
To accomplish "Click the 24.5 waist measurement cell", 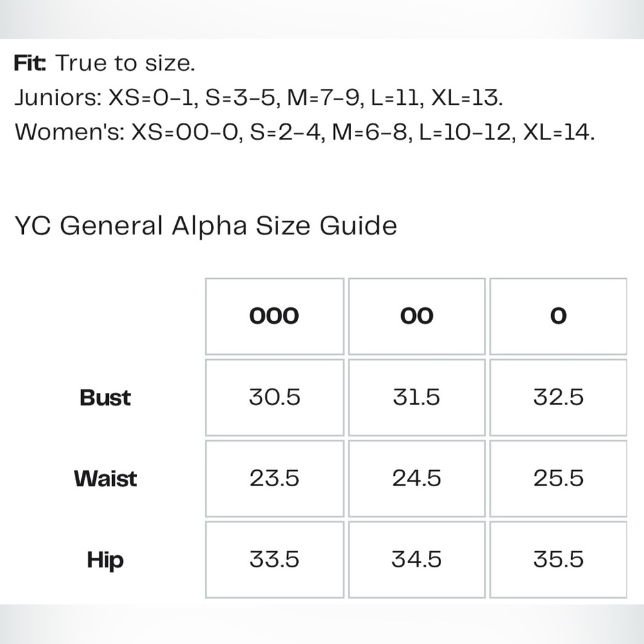I will coord(417,478).
